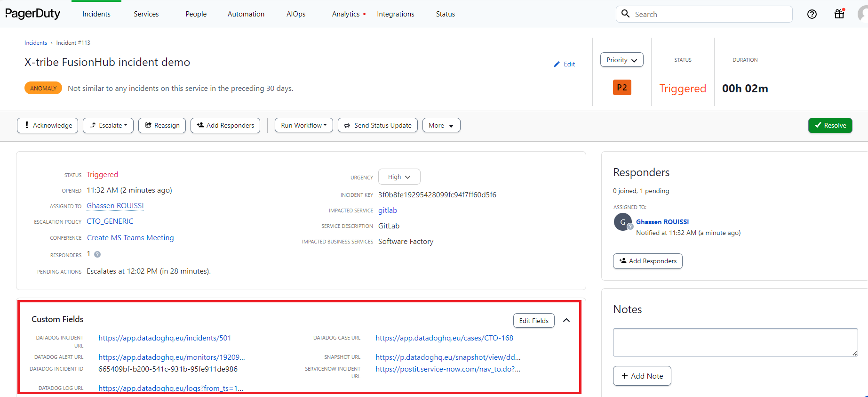868x397 pixels.
Task: Click Add Responders in Responders panel
Action: [647, 261]
